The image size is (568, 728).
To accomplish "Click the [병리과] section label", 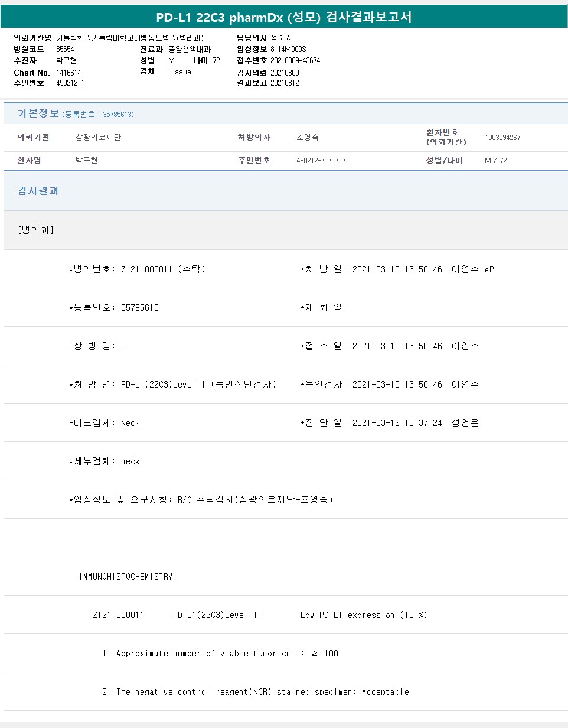I will (x=36, y=230).
